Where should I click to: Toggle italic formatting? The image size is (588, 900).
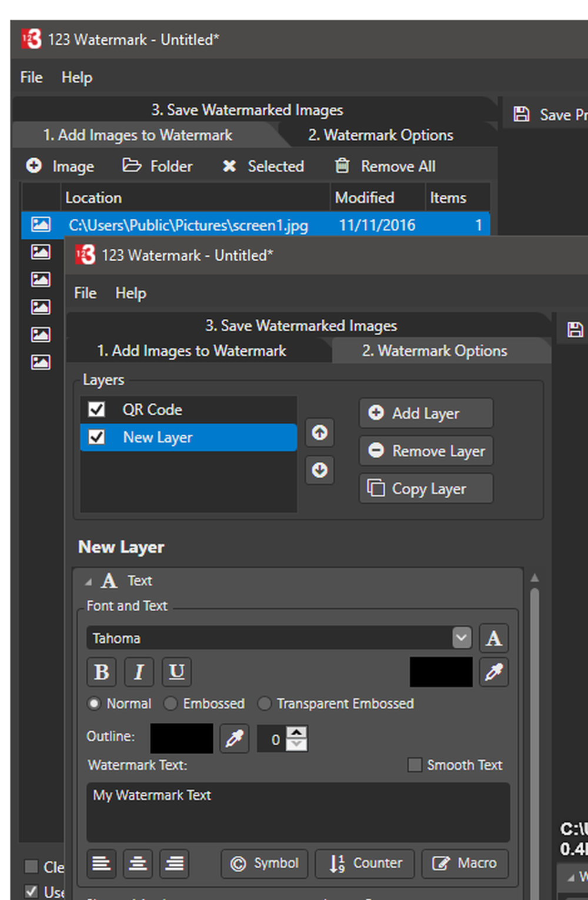tap(139, 672)
